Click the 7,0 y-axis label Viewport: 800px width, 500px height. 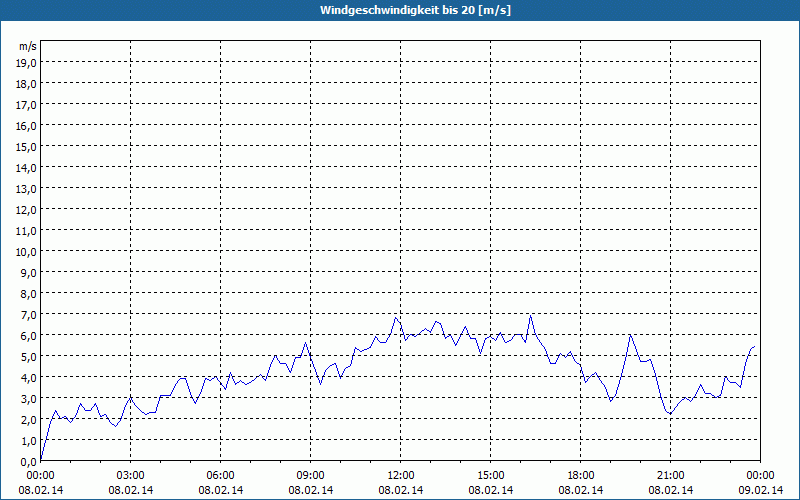tap(29, 315)
